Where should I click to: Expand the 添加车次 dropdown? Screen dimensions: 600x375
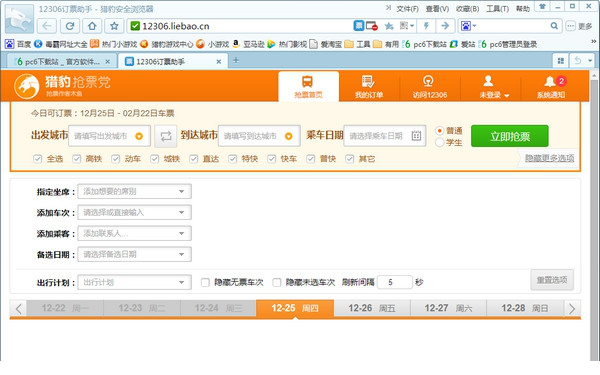pyautogui.click(x=134, y=212)
